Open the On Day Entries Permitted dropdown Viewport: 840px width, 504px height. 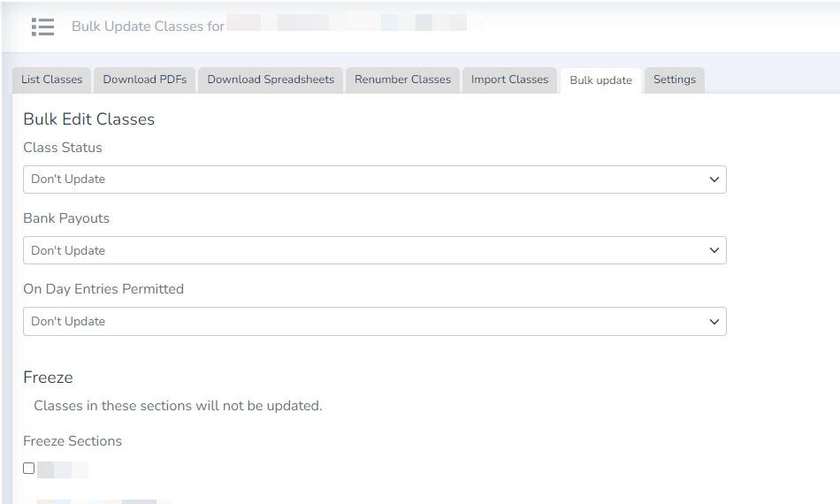[374, 321]
